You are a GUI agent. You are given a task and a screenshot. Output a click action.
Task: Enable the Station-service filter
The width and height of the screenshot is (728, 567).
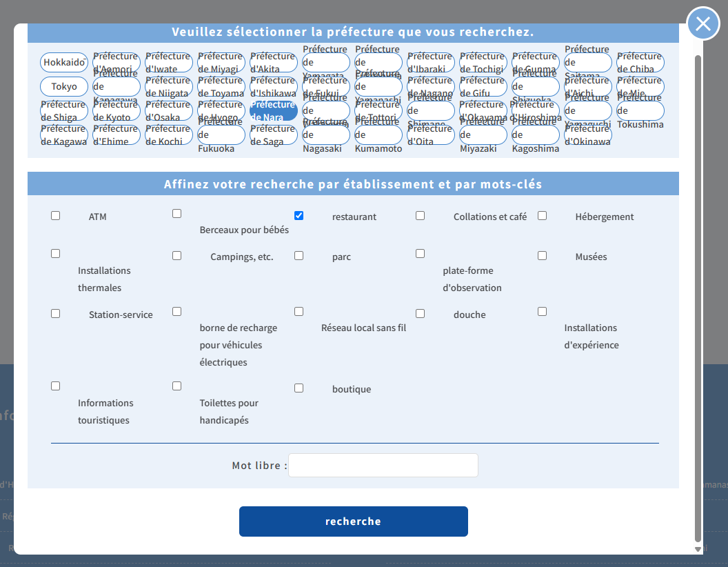(x=56, y=313)
